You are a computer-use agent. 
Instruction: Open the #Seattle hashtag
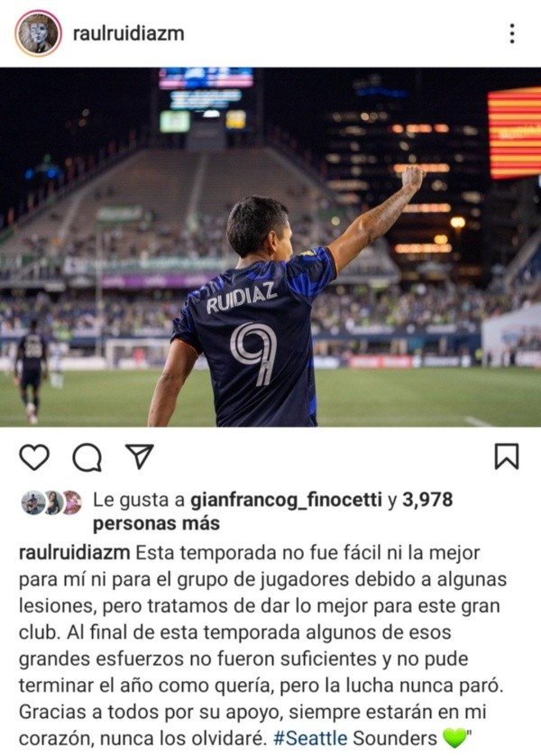pos(310,738)
